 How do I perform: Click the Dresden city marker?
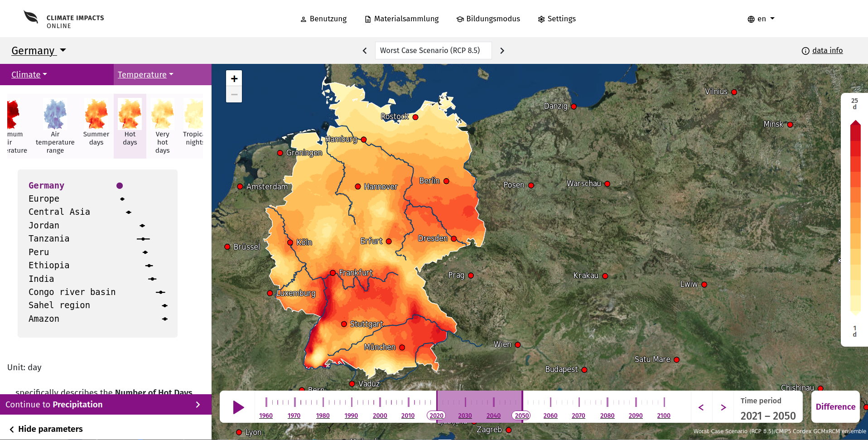[x=454, y=239]
